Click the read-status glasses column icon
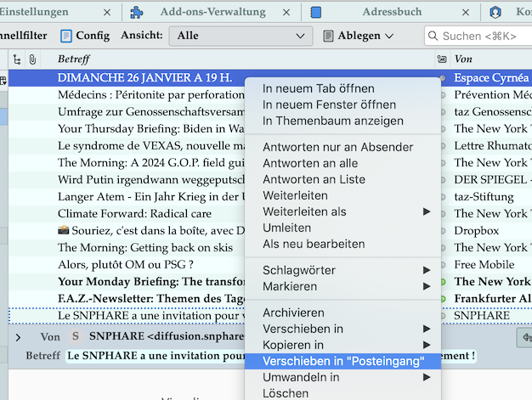 (x=441, y=59)
